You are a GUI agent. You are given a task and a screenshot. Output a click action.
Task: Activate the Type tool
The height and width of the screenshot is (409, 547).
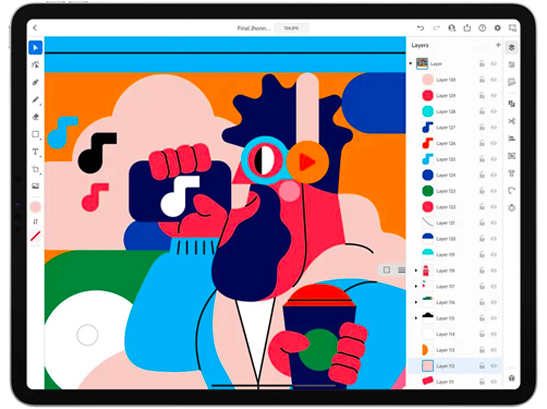point(35,152)
